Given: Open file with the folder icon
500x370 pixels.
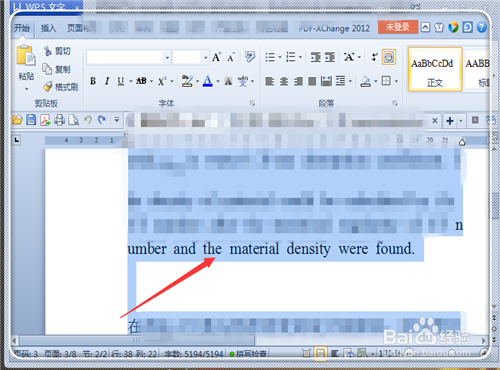Looking at the screenshot, I should (x=17, y=120).
